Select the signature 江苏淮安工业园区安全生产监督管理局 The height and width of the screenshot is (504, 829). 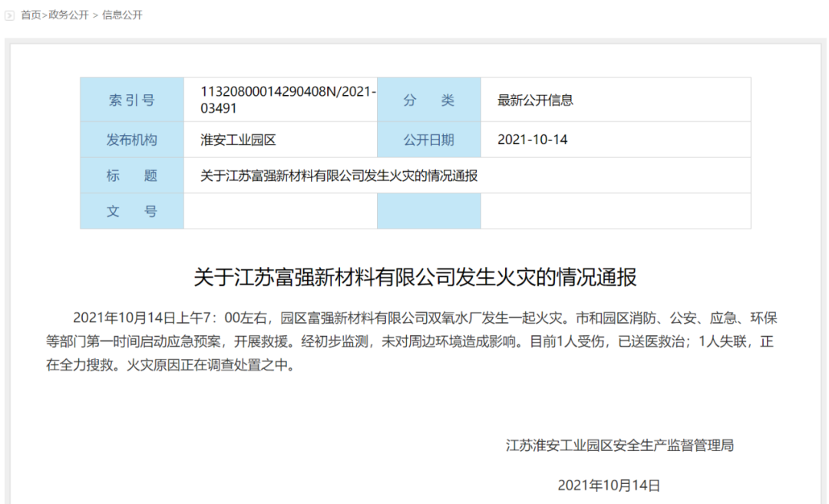(x=619, y=445)
